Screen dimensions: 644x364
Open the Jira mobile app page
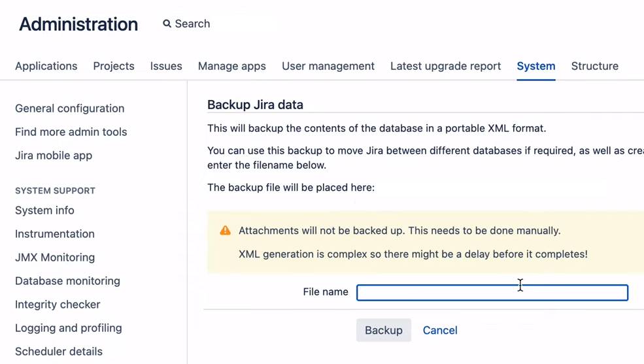click(54, 156)
